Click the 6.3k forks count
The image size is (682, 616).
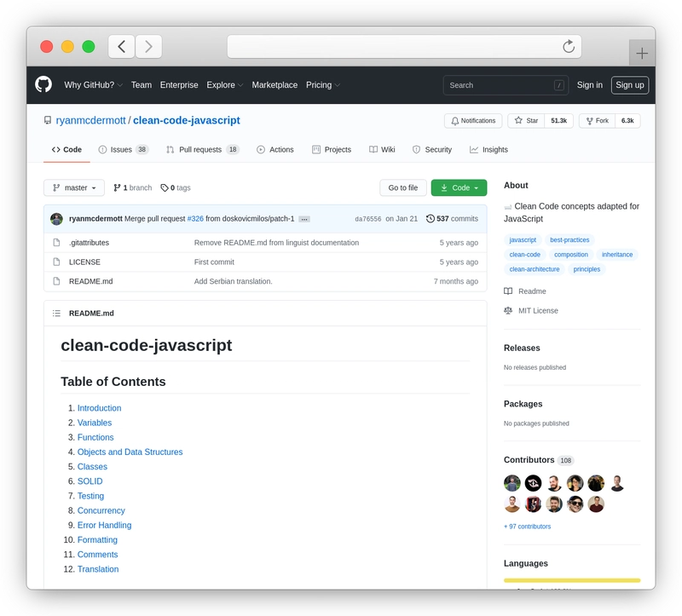coord(627,121)
